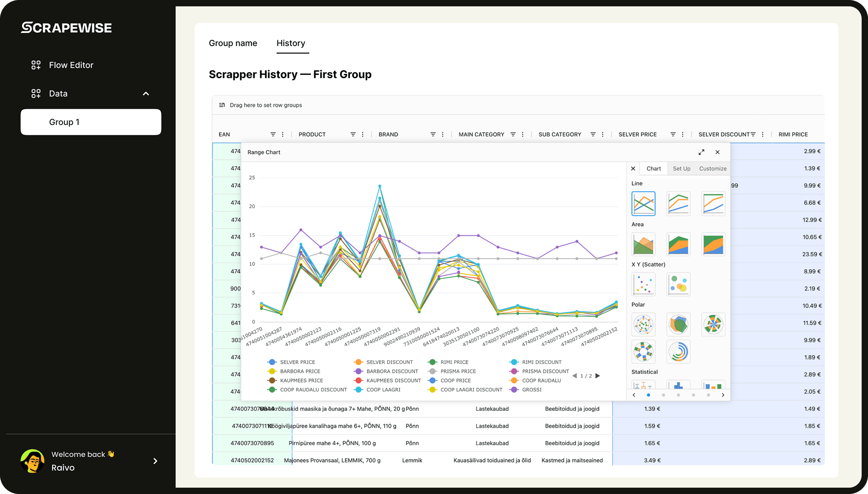Choose the stacked area chart type

coord(678,244)
